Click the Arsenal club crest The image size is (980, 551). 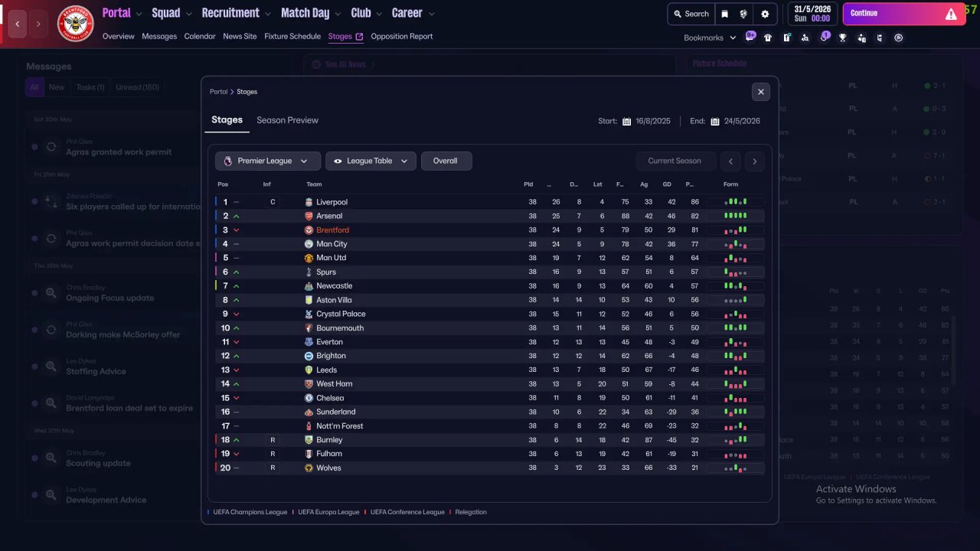[x=309, y=216]
